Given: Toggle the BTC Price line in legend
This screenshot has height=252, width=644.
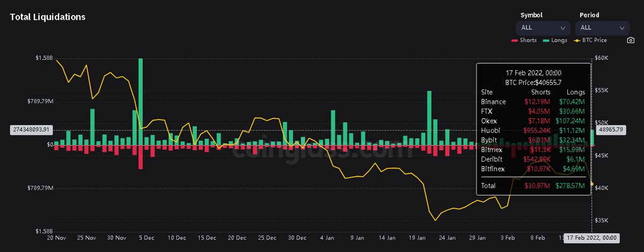Looking at the screenshot, I should coord(590,40).
